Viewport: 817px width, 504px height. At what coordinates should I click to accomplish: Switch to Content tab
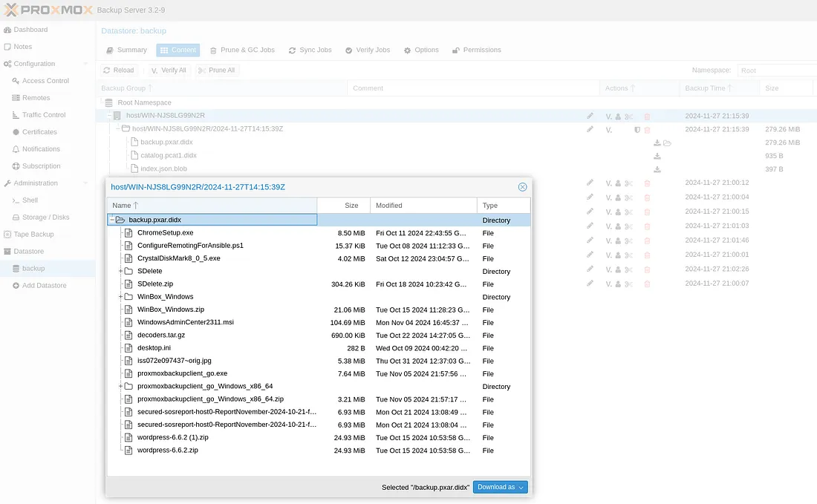pos(178,50)
